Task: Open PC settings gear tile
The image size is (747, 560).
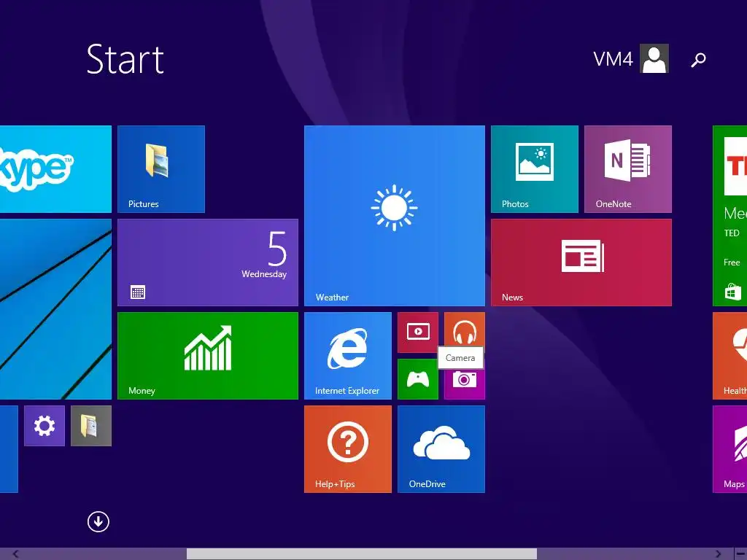Action: pos(44,426)
